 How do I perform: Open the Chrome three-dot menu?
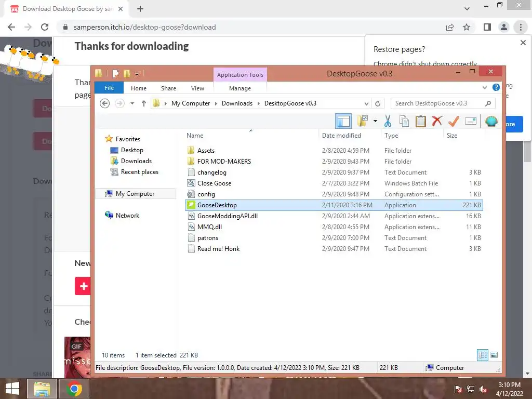pyautogui.click(x=521, y=27)
